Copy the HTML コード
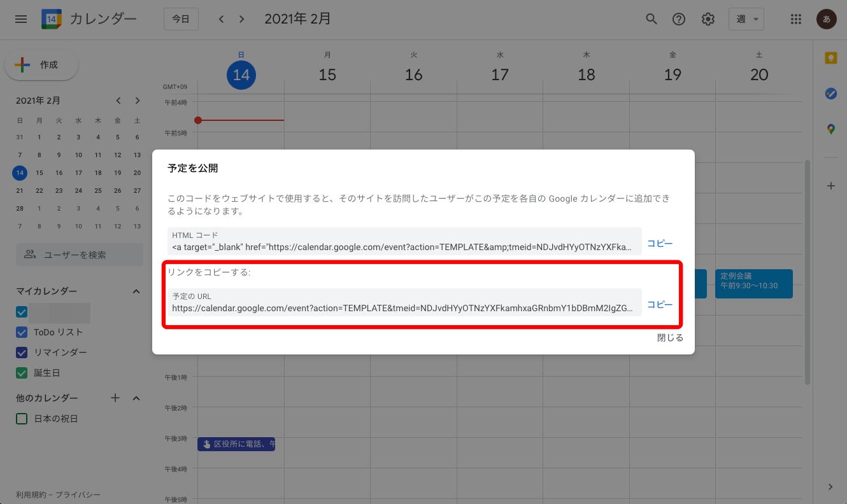Image resolution: width=847 pixels, height=504 pixels. (x=660, y=243)
